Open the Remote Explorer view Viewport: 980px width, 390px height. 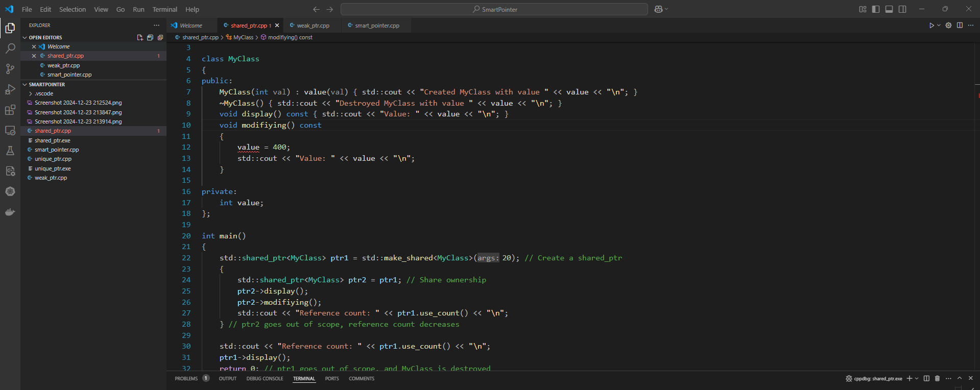(10, 130)
